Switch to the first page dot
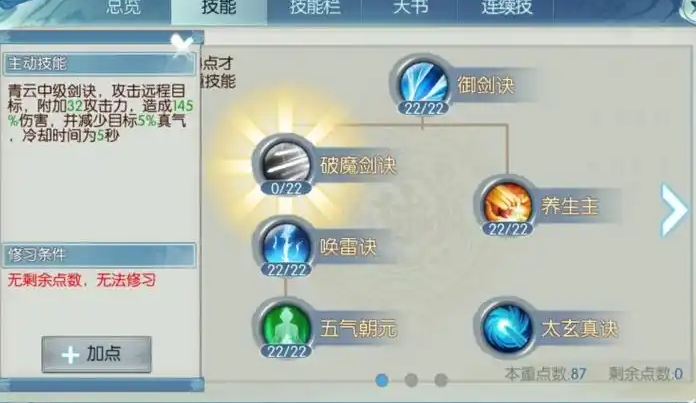Viewport: 696px width, 403px height. point(382,380)
